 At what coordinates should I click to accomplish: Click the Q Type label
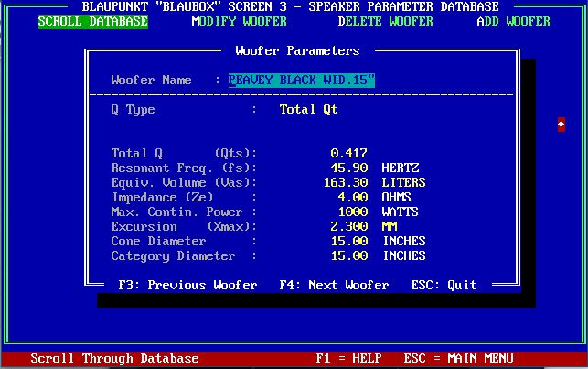click(x=134, y=110)
